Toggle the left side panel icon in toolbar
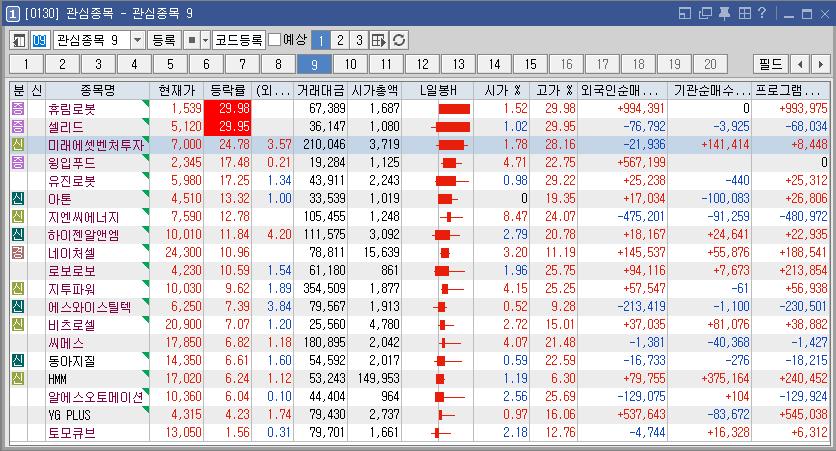 (19, 41)
